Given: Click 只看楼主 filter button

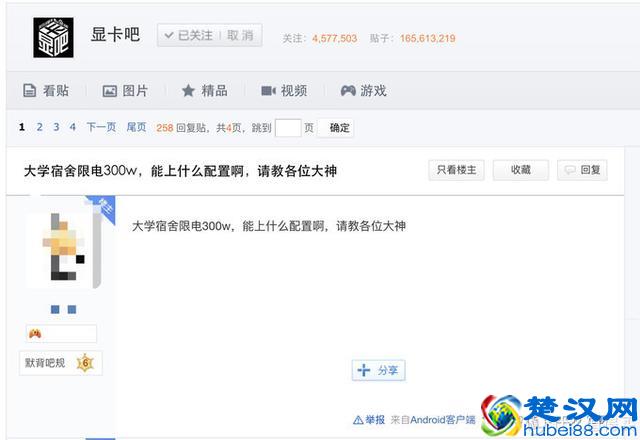Looking at the screenshot, I should point(456,170).
